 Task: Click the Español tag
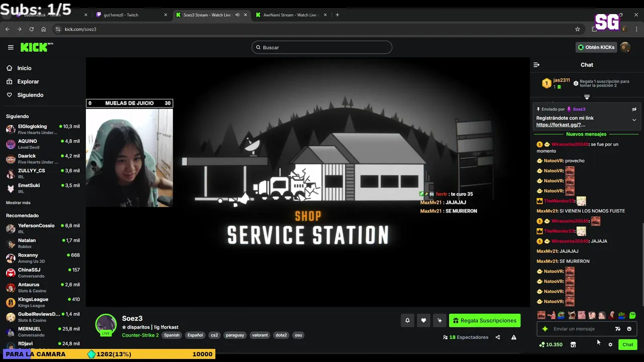195,335
